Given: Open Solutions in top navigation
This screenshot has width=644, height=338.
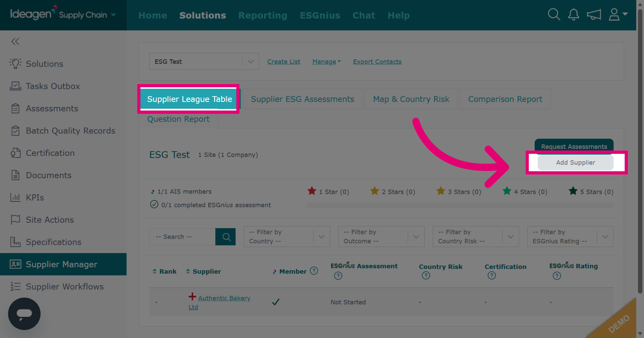Looking at the screenshot, I should pyautogui.click(x=203, y=15).
